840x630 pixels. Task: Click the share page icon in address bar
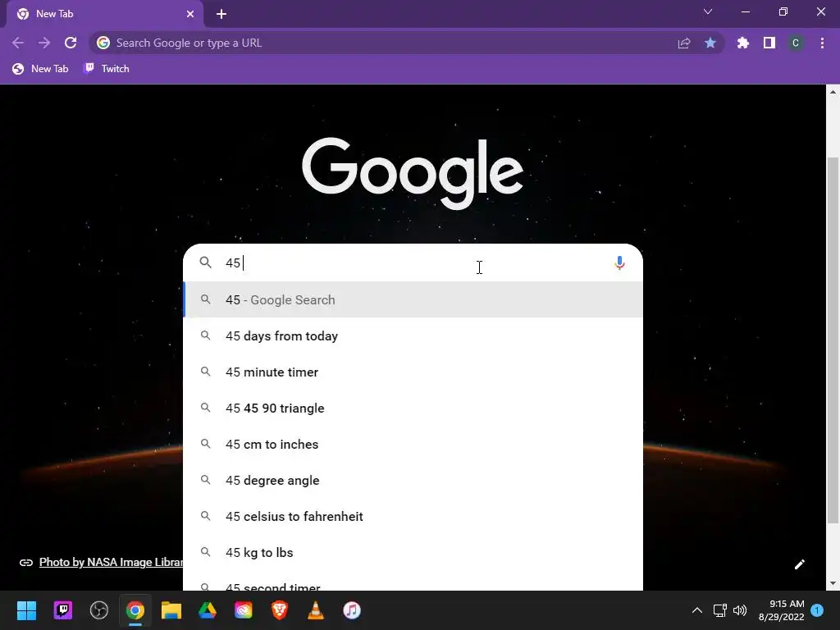point(684,43)
